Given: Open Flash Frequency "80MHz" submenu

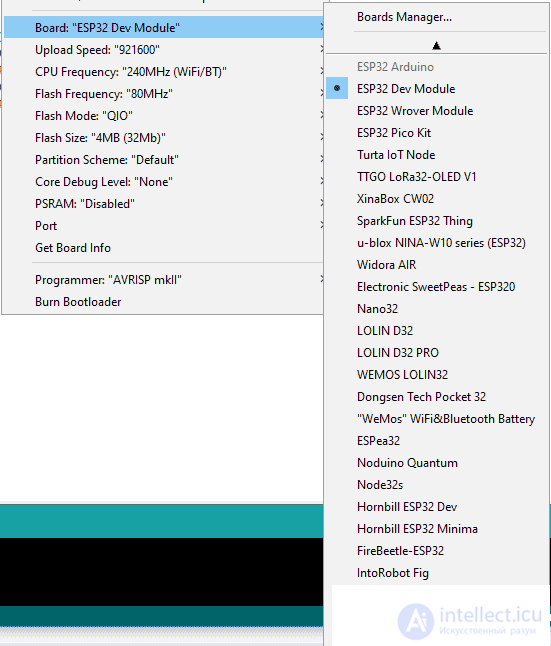Looking at the screenshot, I should tap(164, 94).
